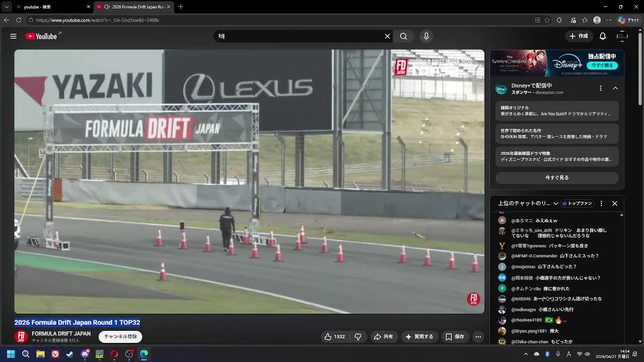Open Disney+ ad banner image
Image resolution: width=644 pixels, height=362 pixels.
[x=557, y=63]
